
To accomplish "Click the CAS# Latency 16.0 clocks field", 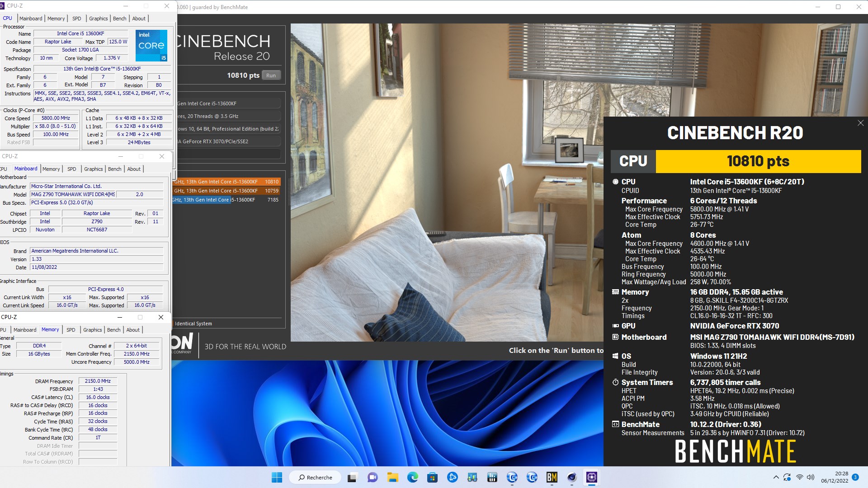I will (x=98, y=397).
